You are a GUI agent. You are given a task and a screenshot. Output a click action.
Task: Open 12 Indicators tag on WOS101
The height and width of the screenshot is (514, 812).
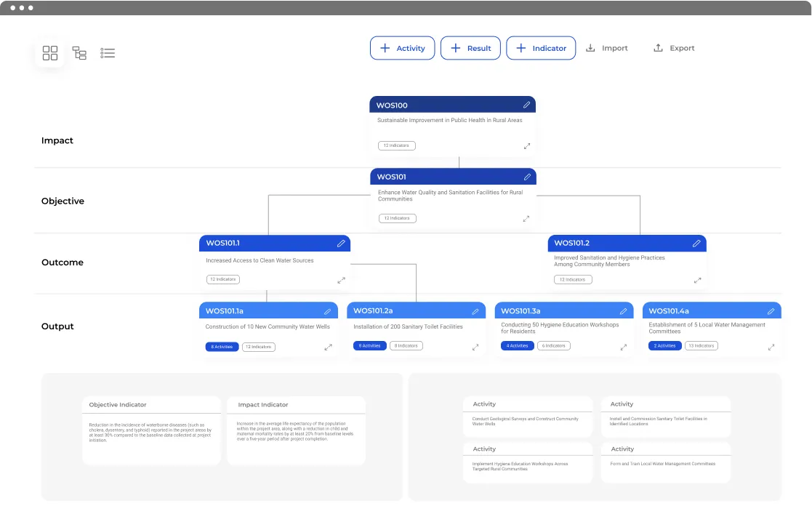(397, 218)
